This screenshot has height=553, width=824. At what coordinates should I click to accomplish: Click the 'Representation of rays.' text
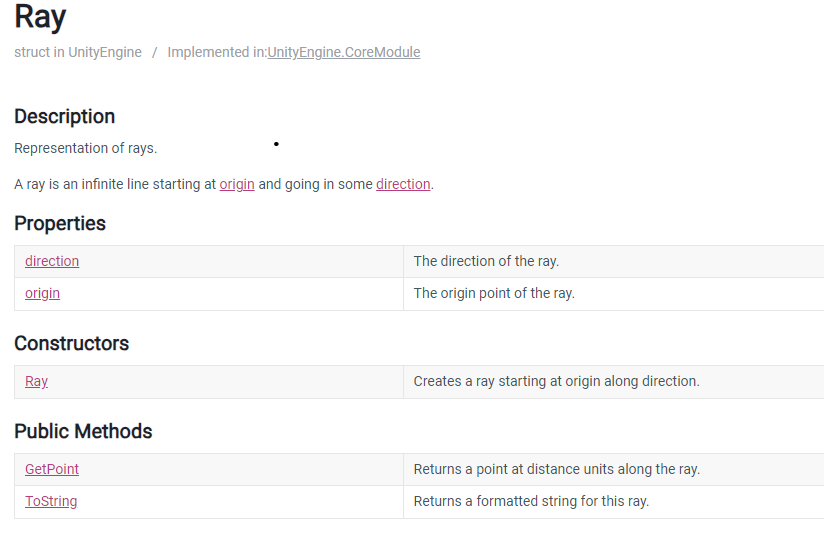click(86, 148)
